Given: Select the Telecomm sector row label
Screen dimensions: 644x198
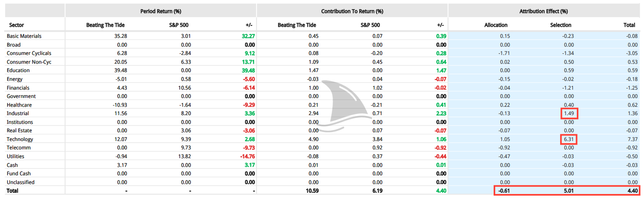Looking at the screenshot, I should pos(18,148).
